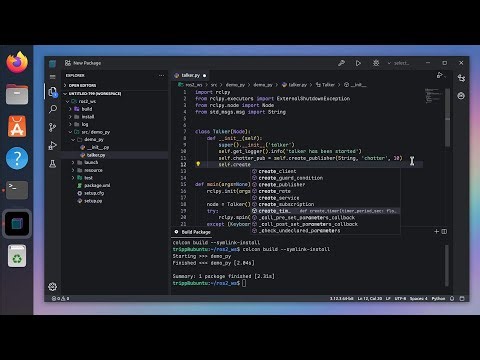The height and width of the screenshot is (360, 480).
Task: Click Python language mode in status bar
Action: pos(438,299)
